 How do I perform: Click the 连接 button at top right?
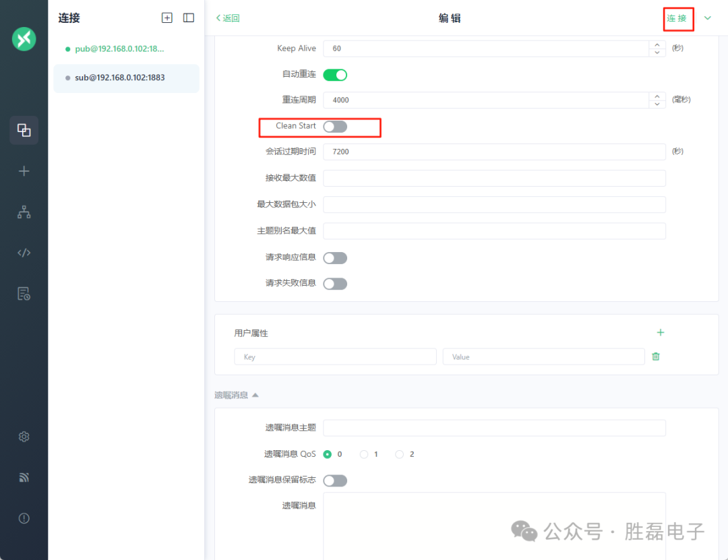tap(677, 19)
